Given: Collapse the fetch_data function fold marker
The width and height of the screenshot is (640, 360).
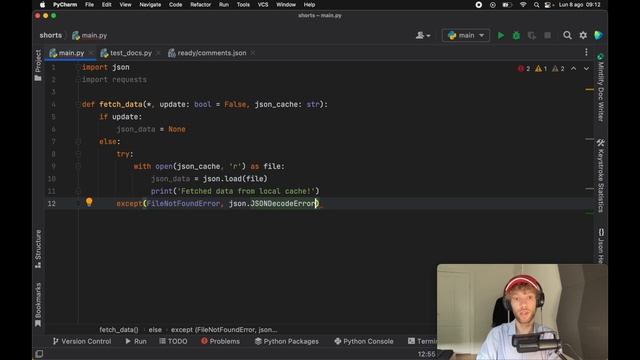Looking at the screenshot, I should pos(78,104).
